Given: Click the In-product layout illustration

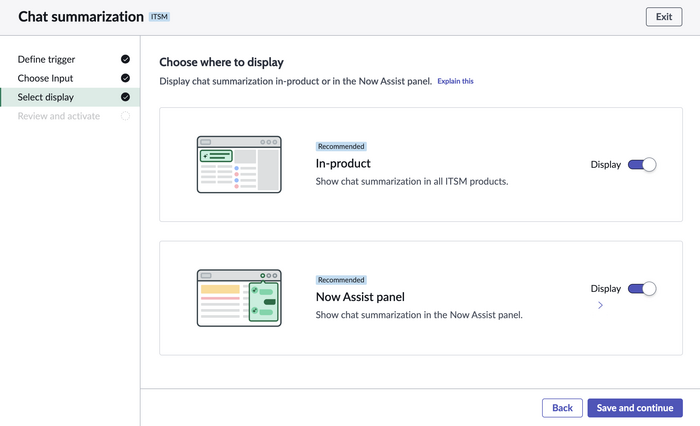Looking at the screenshot, I should coord(239,165).
